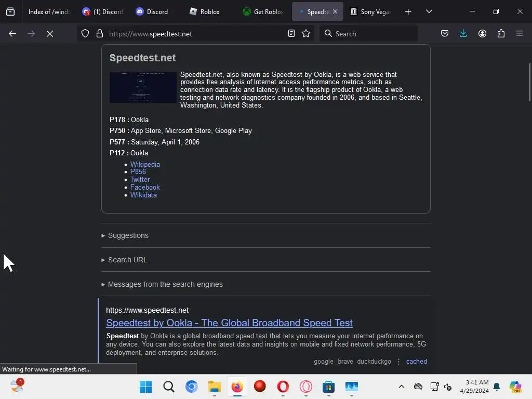Click the Search input box
Viewport: 532px width, 399px height.
click(x=368, y=34)
